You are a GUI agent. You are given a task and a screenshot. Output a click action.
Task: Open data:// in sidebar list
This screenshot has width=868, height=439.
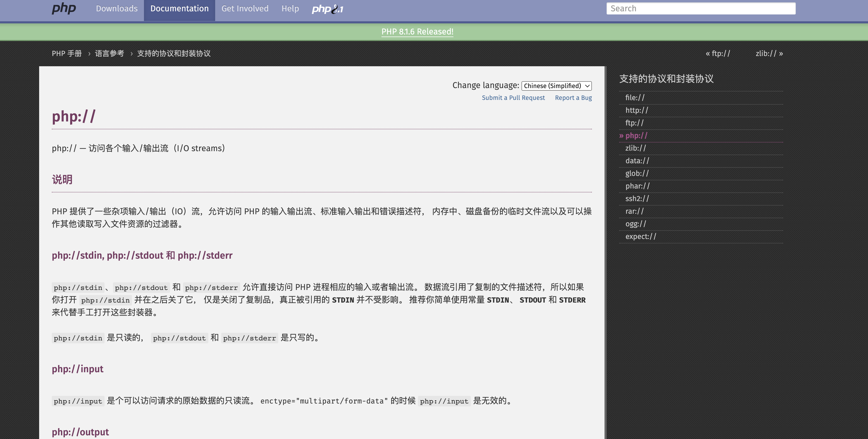coord(637,161)
